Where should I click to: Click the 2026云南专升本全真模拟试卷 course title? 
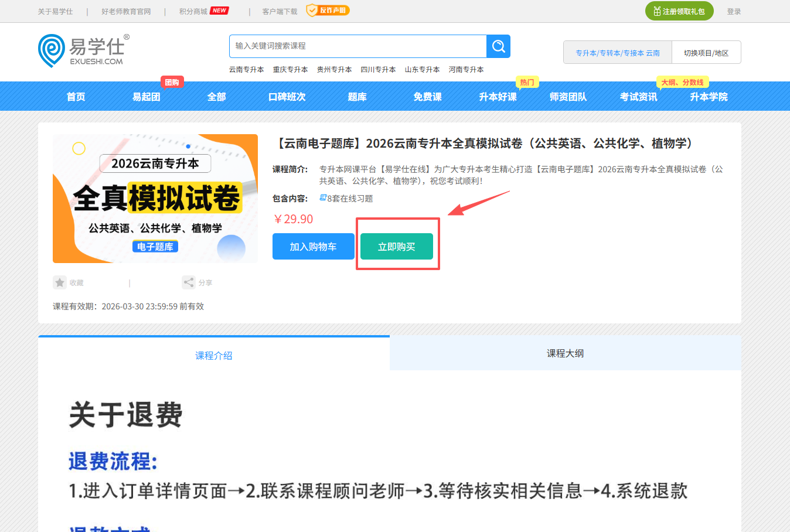coord(484,144)
